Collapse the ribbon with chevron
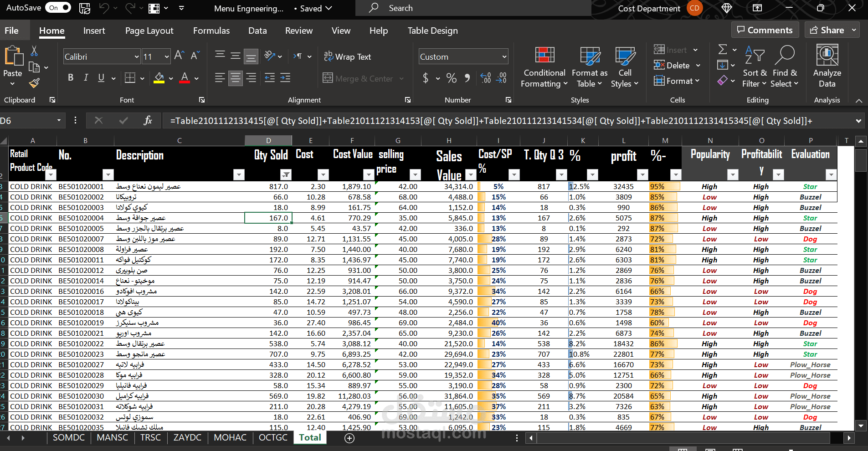This screenshot has height=451, width=868. pos(858,101)
